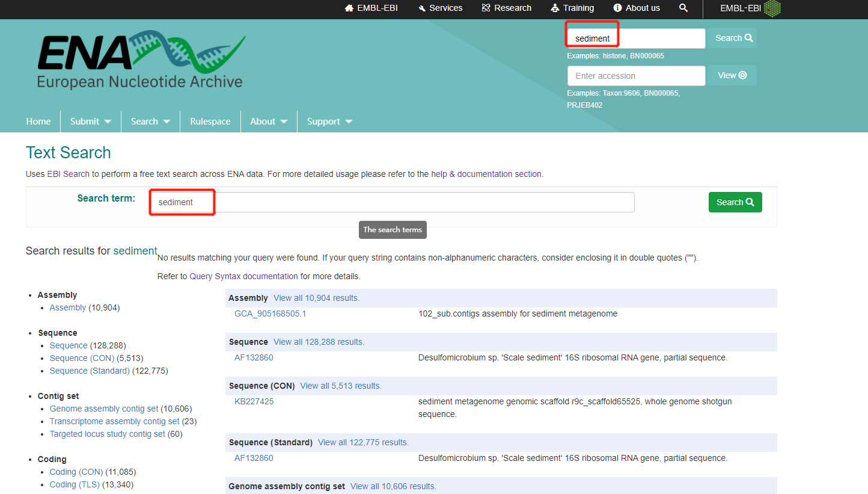Open assembly GCA_905168505.1
The height and width of the screenshot is (494, 868).
[x=270, y=313]
